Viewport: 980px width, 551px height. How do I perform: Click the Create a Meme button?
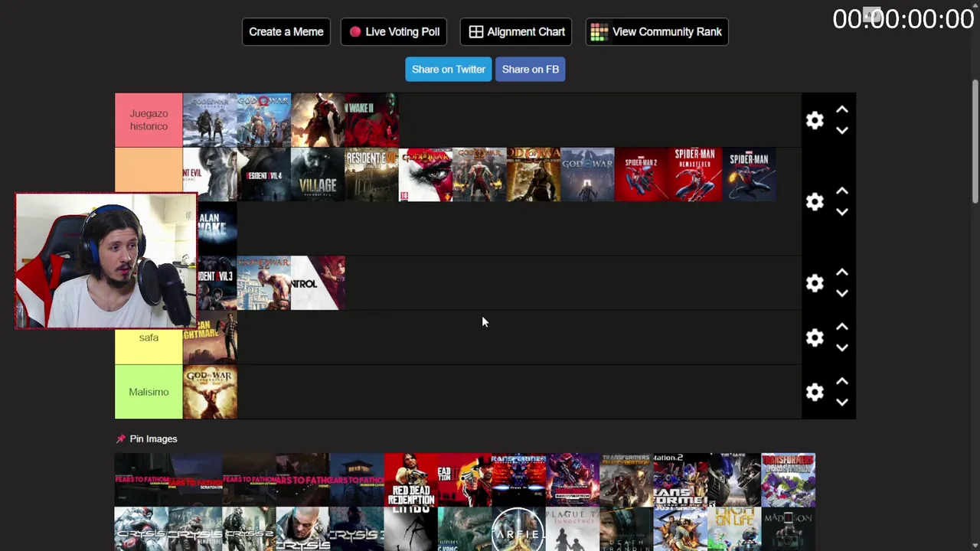coord(286,31)
